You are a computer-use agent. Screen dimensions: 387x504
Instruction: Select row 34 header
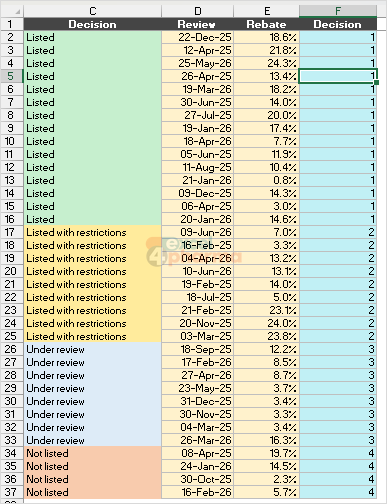point(11,453)
